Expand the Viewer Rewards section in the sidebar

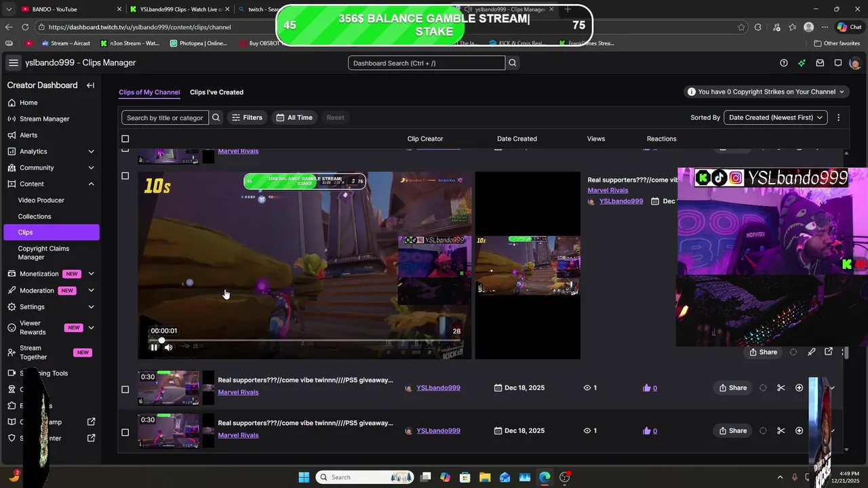coord(91,328)
